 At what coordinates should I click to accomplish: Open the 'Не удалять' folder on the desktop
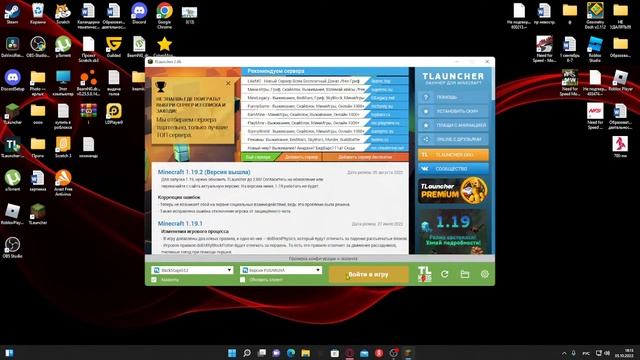(620, 16)
